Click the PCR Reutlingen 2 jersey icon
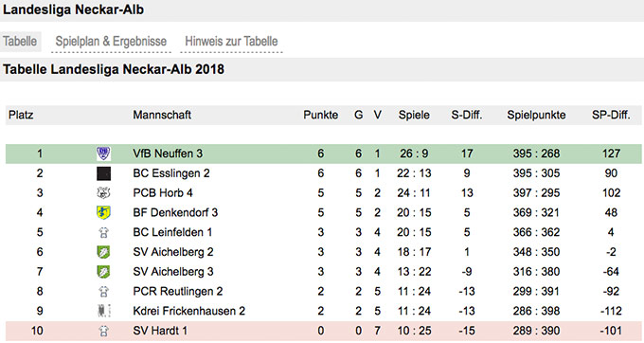 tap(103, 292)
